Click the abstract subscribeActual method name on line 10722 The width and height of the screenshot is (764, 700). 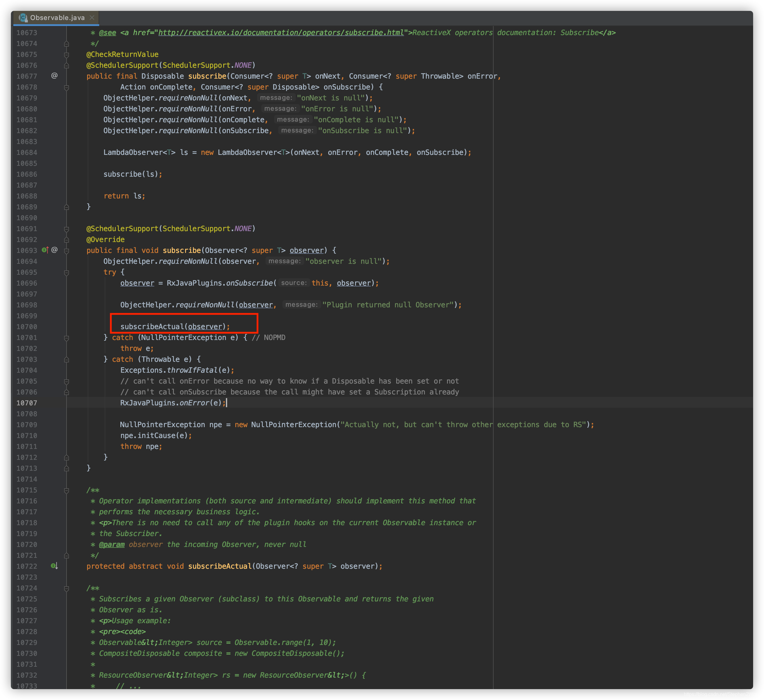point(220,566)
